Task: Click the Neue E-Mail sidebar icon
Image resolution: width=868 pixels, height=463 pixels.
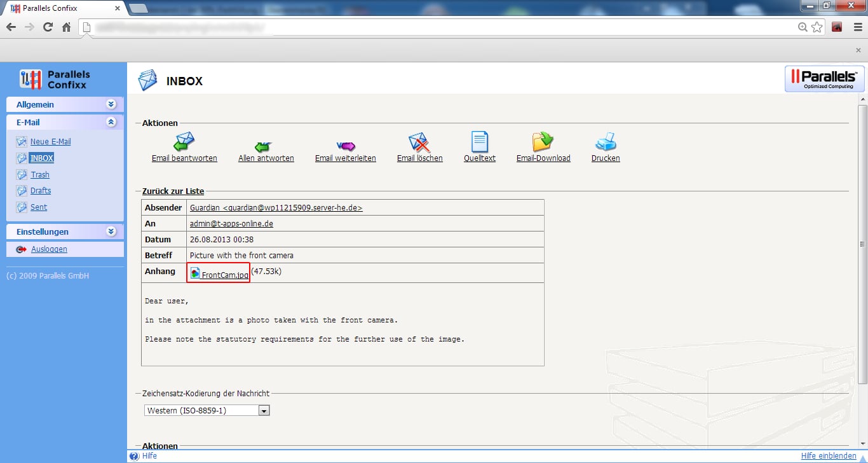Action: point(22,142)
